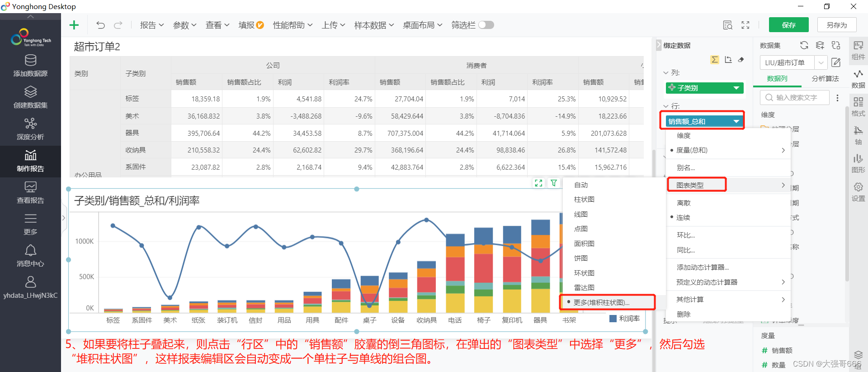Screen dimensions: 868x372
Task: Open the preview report icon in toolbar
Action: 727,25
